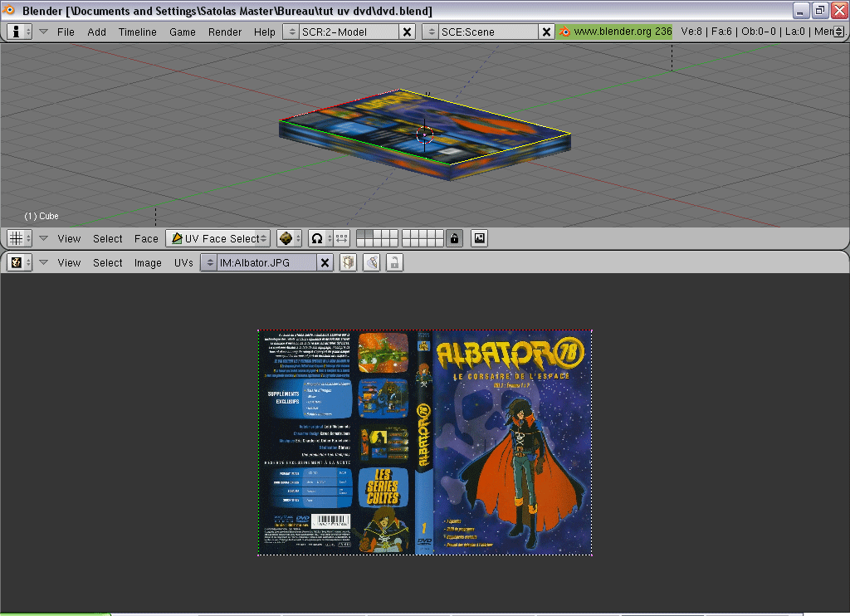Open the UVs menu
Image resolution: width=850 pixels, height=616 pixels.
point(183,263)
